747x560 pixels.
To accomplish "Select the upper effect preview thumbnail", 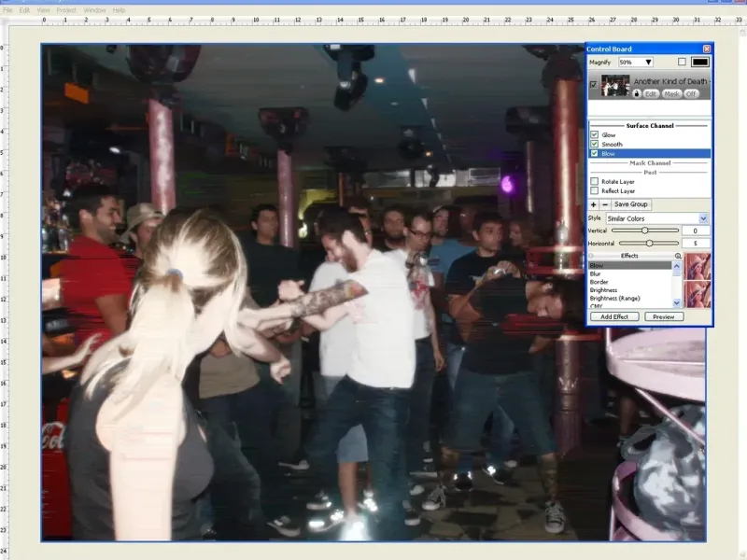I will coord(698,266).
